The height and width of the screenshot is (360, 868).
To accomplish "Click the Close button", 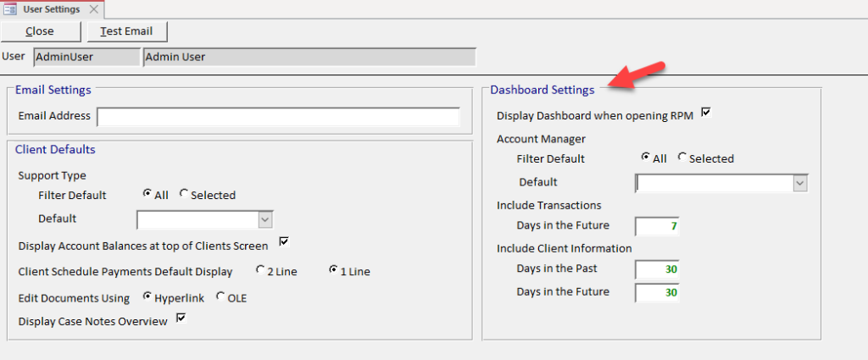I will click(x=41, y=31).
